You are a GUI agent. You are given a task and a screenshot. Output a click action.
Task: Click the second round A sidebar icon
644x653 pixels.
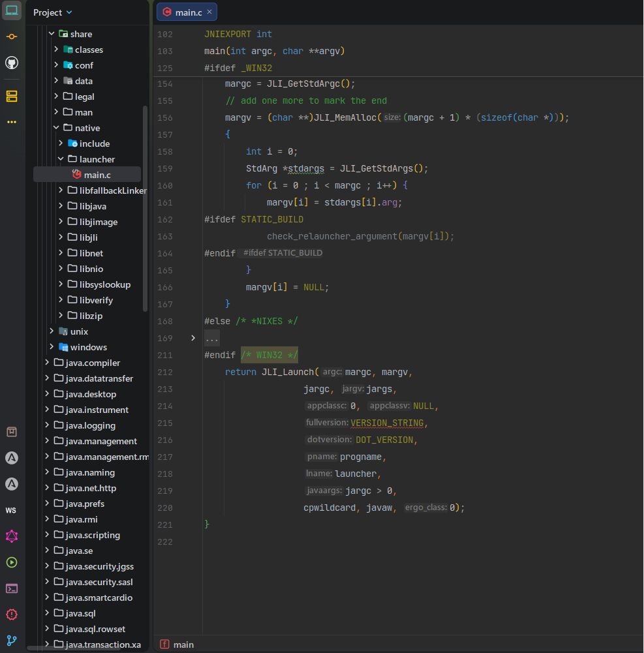tap(12, 484)
